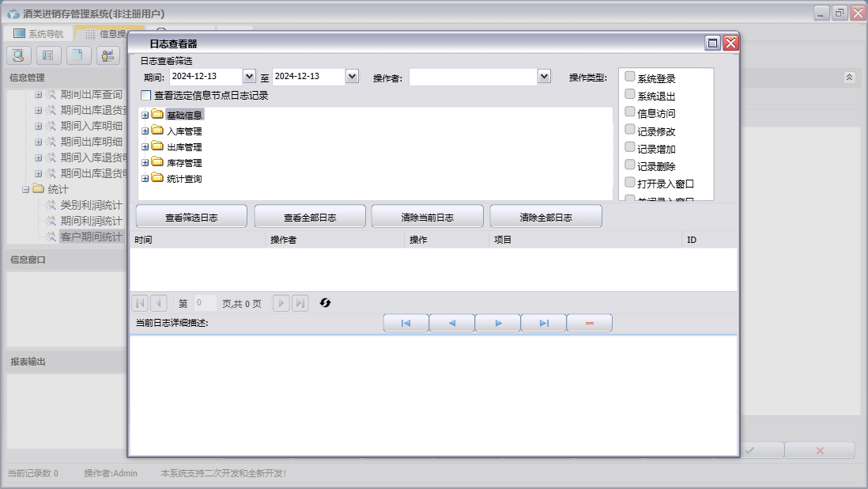868x489 pixels.
Task: Click the 入库管理 folder icon
Action: click(x=157, y=130)
